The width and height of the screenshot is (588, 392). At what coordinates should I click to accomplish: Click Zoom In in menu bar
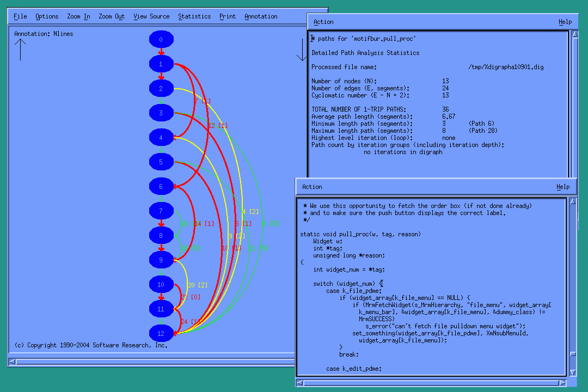[78, 16]
